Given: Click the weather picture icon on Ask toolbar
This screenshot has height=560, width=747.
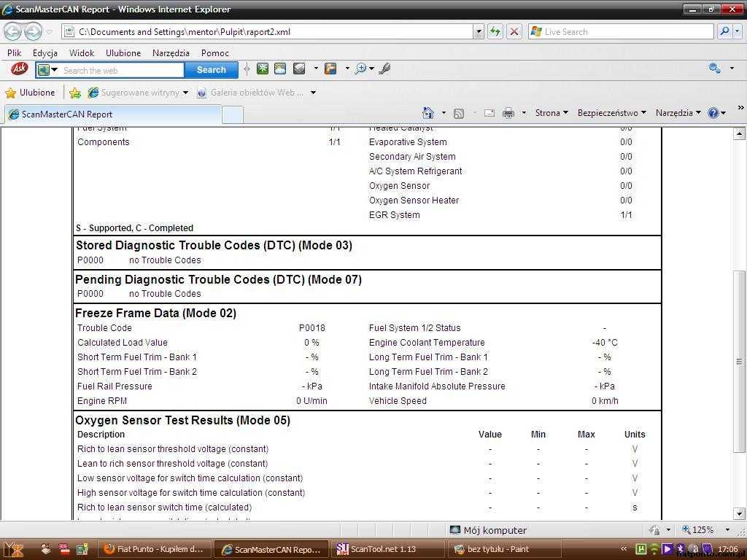Looking at the screenshot, I should click(280, 69).
